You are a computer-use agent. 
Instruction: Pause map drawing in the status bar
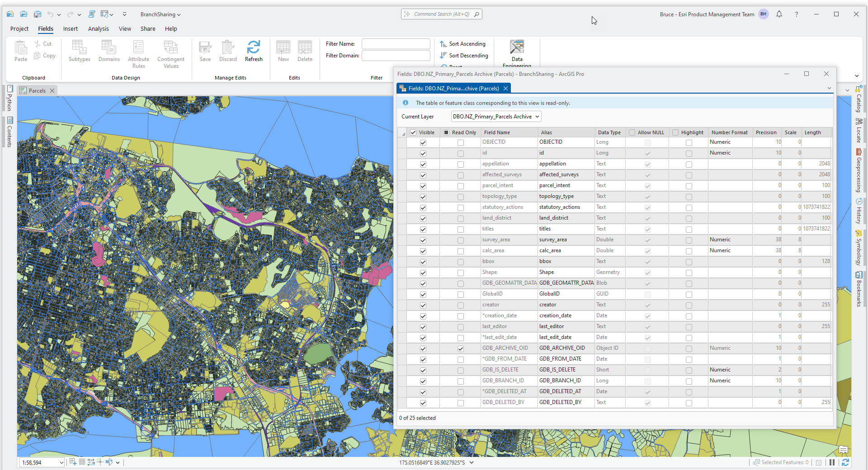(832, 462)
